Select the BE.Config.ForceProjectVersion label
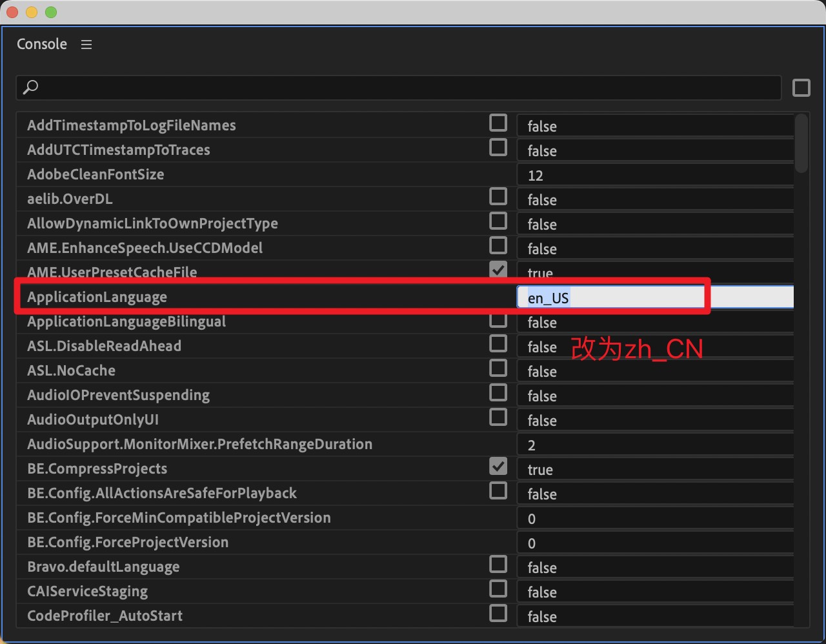This screenshot has width=826, height=644. [x=128, y=542]
